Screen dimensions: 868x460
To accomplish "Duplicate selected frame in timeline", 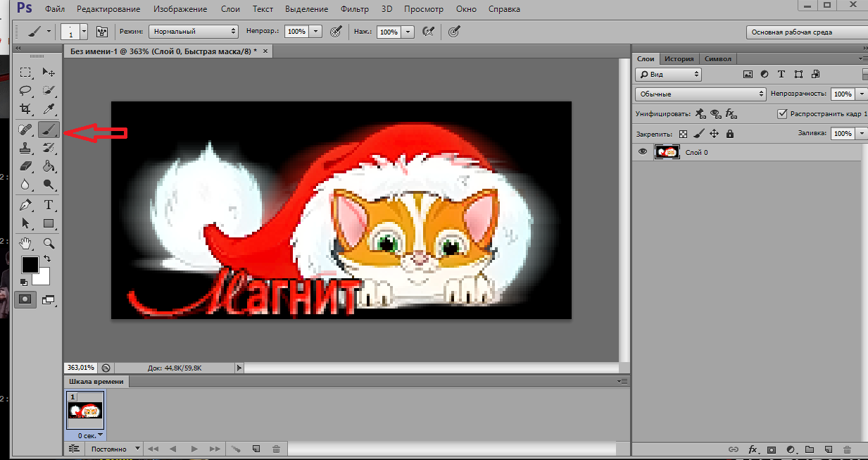I will click(256, 449).
